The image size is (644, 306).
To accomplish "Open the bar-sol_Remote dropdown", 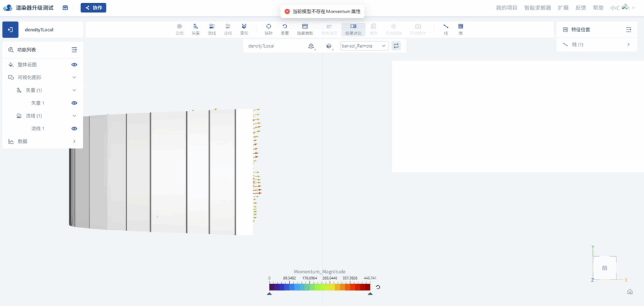I will point(365,46).
